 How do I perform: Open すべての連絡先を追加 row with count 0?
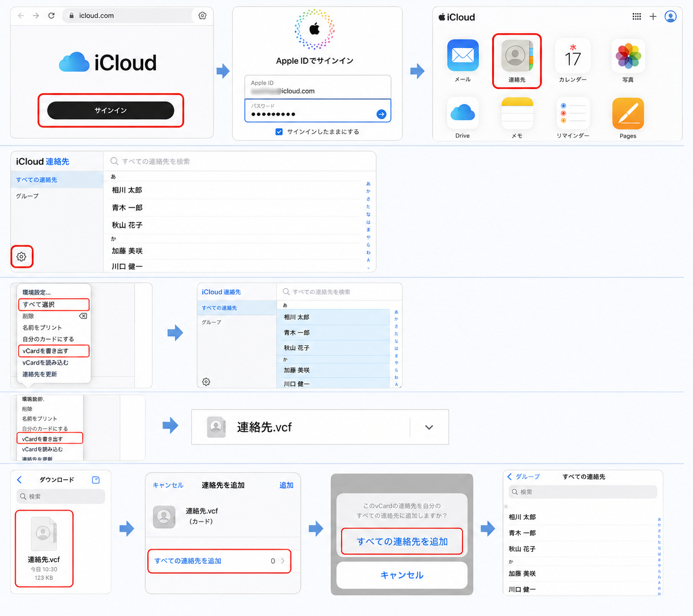[219, 561]
